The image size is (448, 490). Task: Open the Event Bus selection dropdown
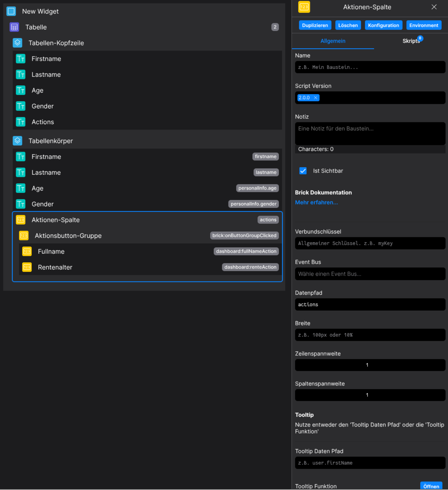(x=370, y=274)
